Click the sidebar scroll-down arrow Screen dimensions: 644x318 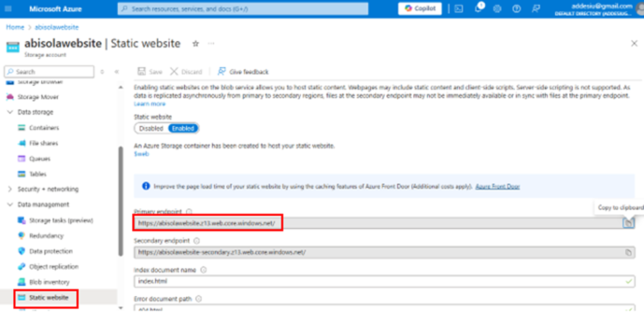[x=120, y=307]
